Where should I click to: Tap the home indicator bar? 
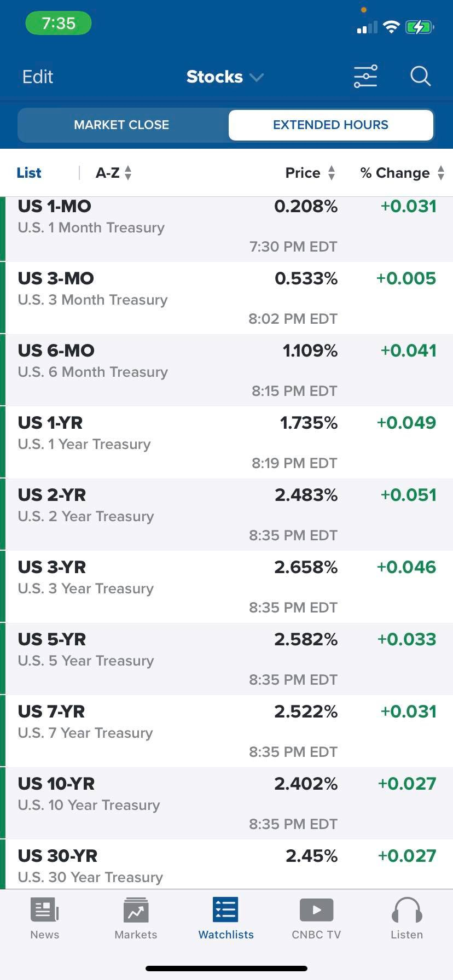click(226, 969)
